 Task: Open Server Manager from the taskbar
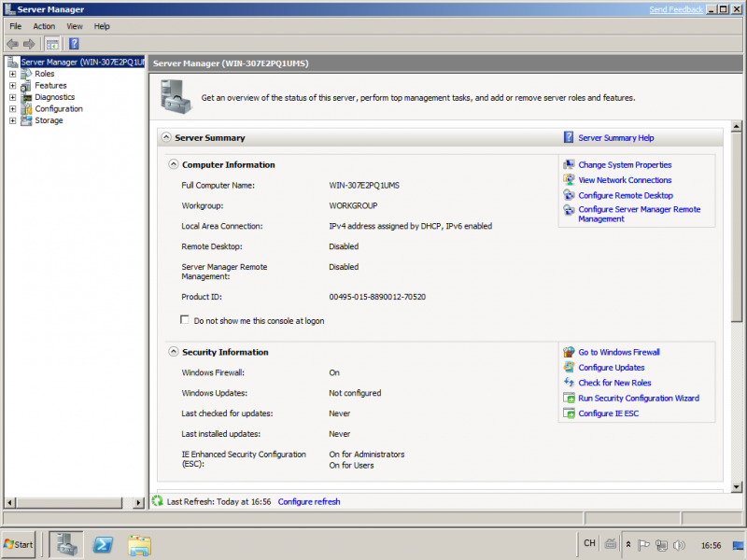(x=66, y=545)
